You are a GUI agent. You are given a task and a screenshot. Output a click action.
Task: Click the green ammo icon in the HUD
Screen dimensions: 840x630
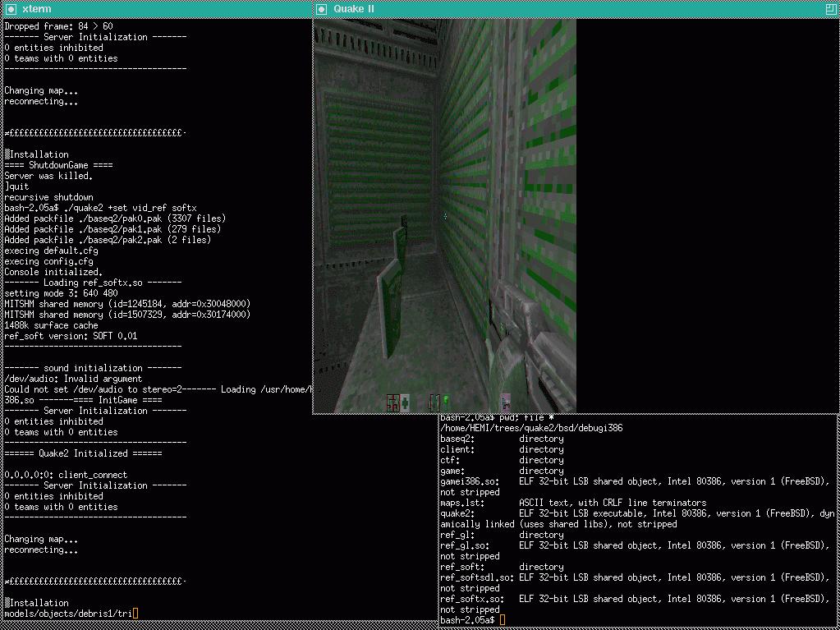(446, 401)
